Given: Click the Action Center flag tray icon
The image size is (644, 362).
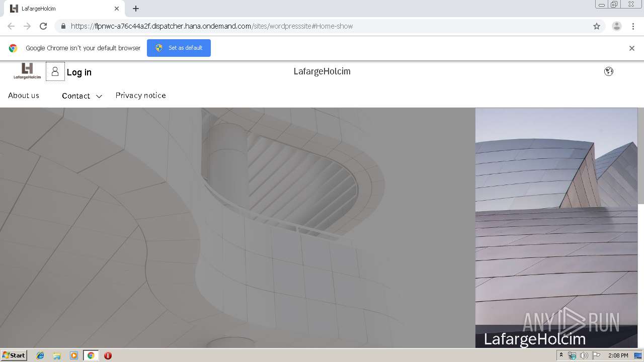Looking at the screenshot, I should (x=596, y=355).
